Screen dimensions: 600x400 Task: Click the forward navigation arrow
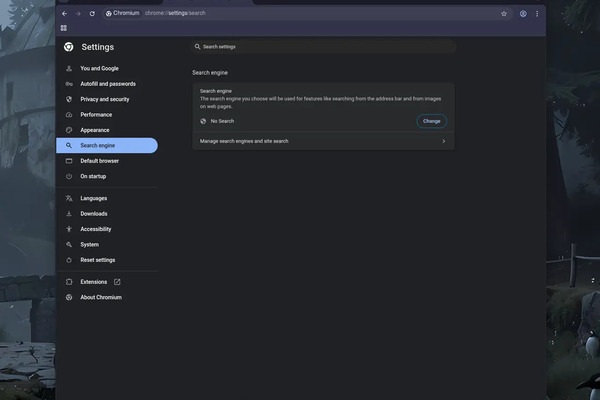(x=78, y=13)
